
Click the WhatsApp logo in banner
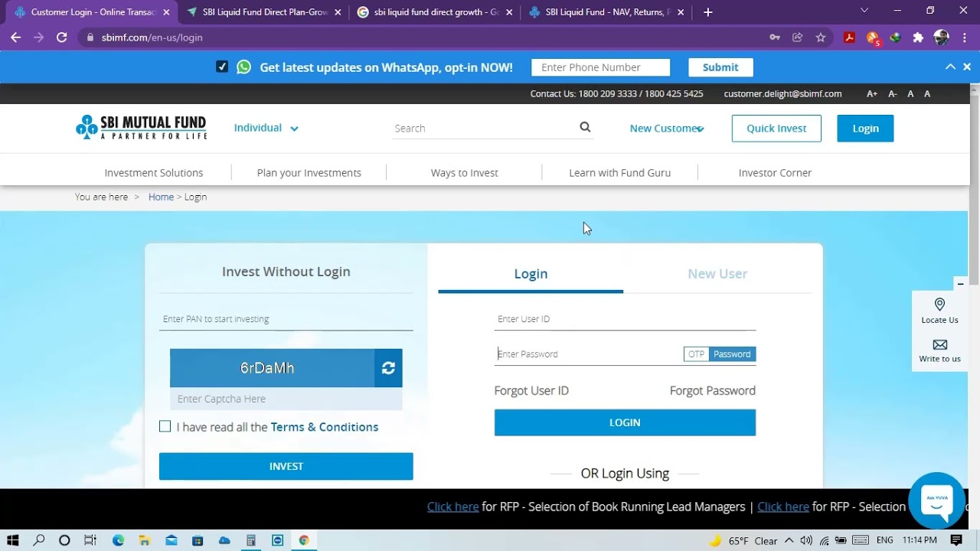[243, 67]
